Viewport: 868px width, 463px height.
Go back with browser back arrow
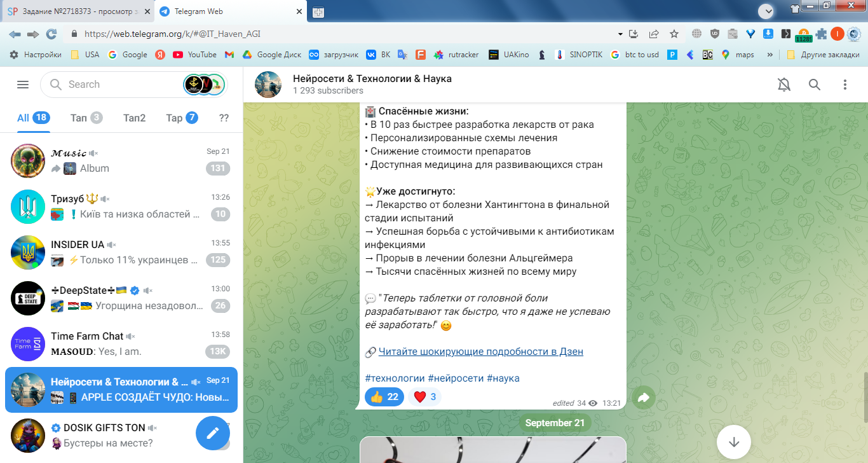tap(15, 34)
